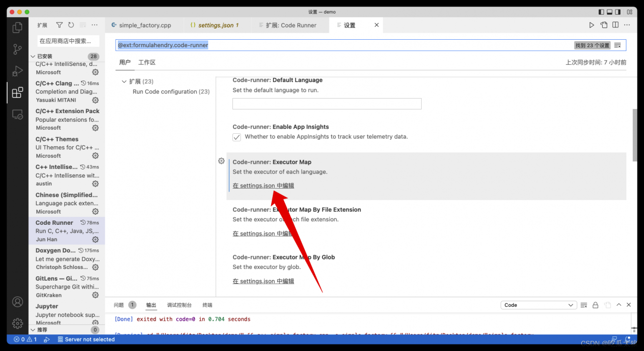Open the Code output channel dropdown
This screenshot has height=351, width=644.
539,305
